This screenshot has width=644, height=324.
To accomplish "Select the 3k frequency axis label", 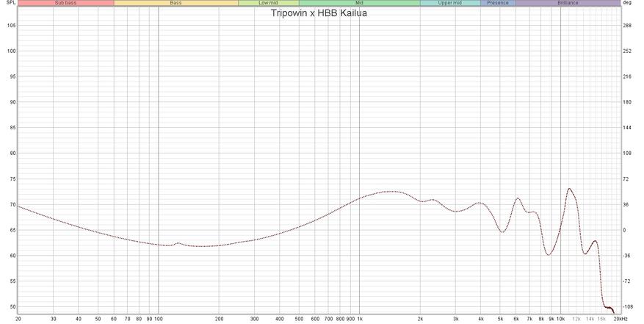I will pyautogui.click(x=456, y=319).
